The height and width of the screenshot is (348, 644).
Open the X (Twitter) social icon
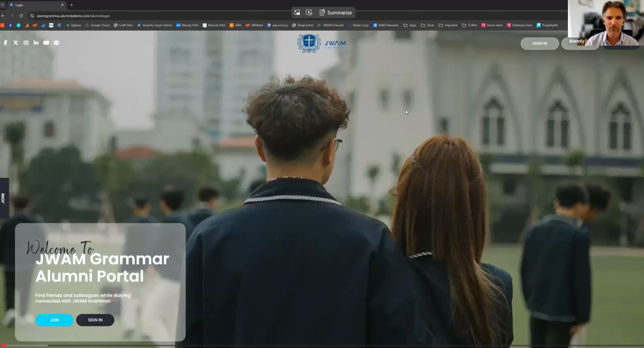click(16, 43)
